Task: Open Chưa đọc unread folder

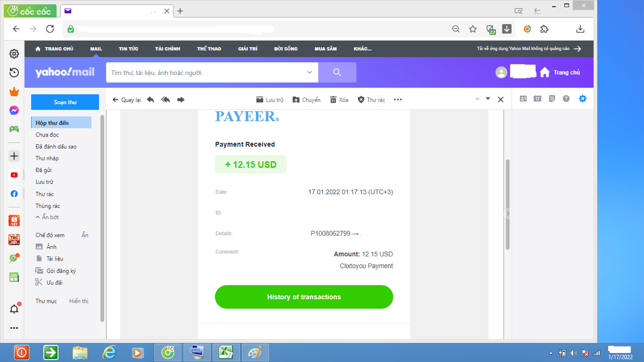Action: 47,135
